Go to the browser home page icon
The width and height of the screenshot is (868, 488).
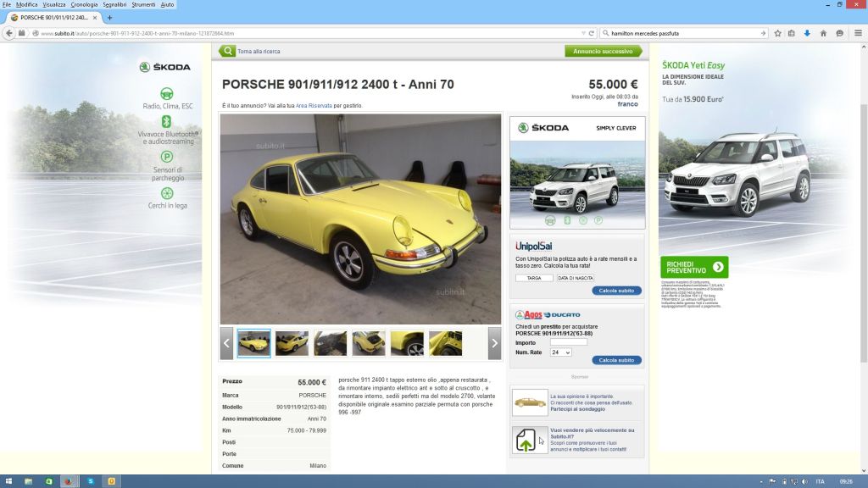823,33
